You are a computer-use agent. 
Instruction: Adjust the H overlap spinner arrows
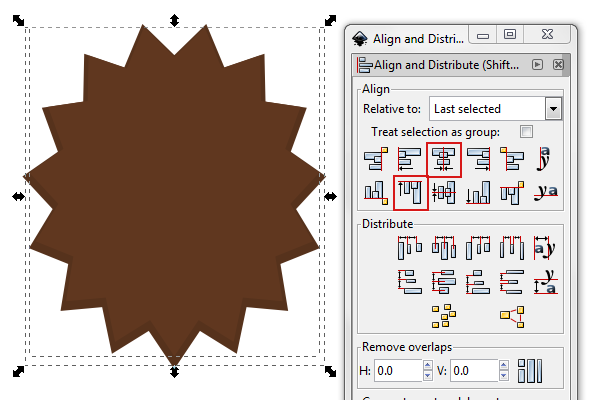click(x=428, y=371)
